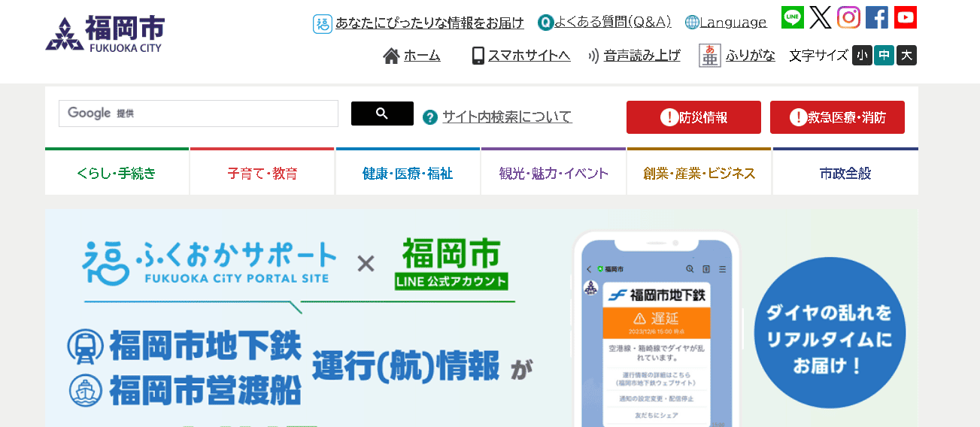This screenshot has width=980, height=427.
Task: Activate 音声読み上げ link
Action: coord(642,56)
